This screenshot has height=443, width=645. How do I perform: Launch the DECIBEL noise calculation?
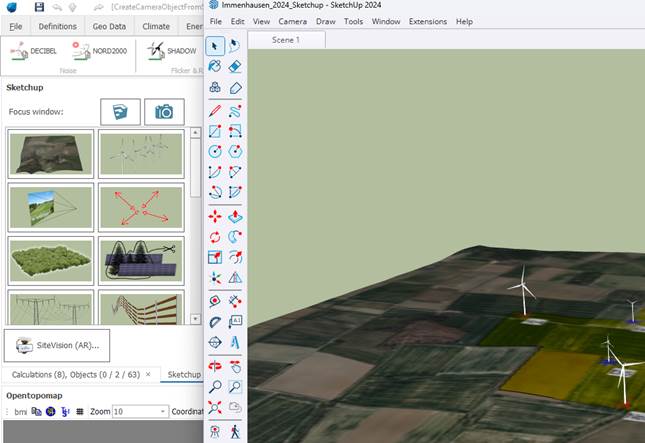click(33, 51)
